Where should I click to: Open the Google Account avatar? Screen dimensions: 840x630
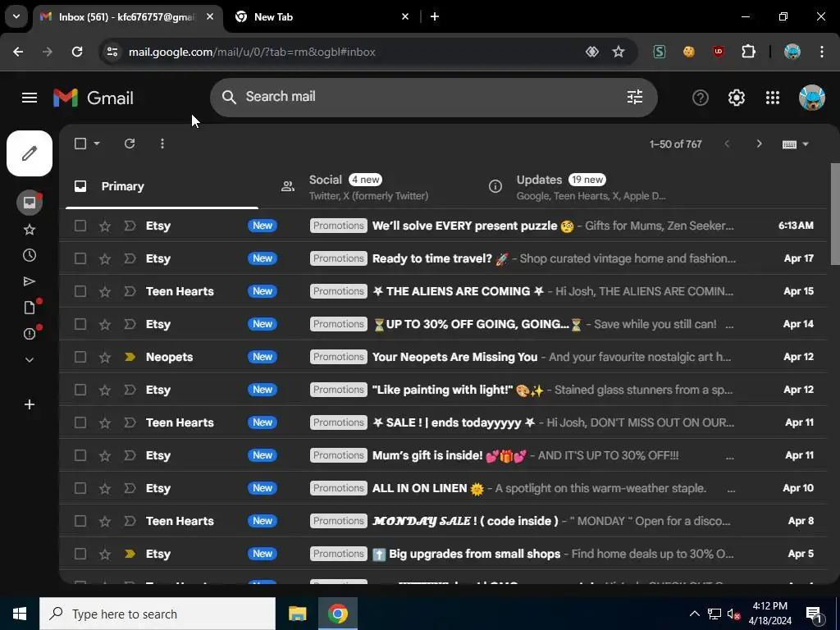click(x=811, y=98)
